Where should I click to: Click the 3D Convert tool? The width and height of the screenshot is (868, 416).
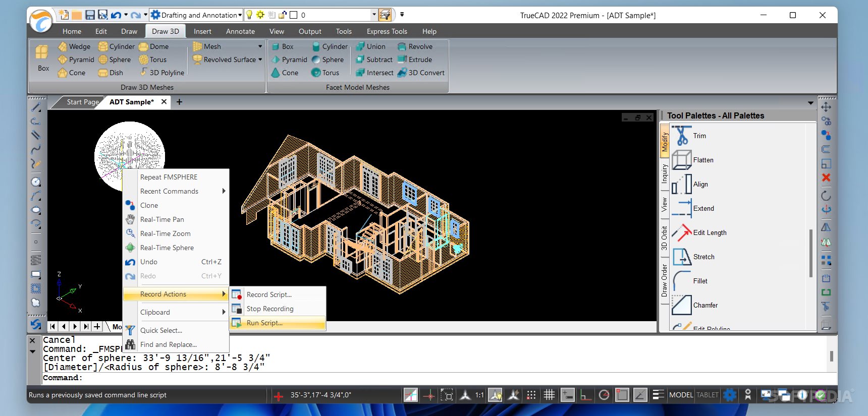click(421, 73)
